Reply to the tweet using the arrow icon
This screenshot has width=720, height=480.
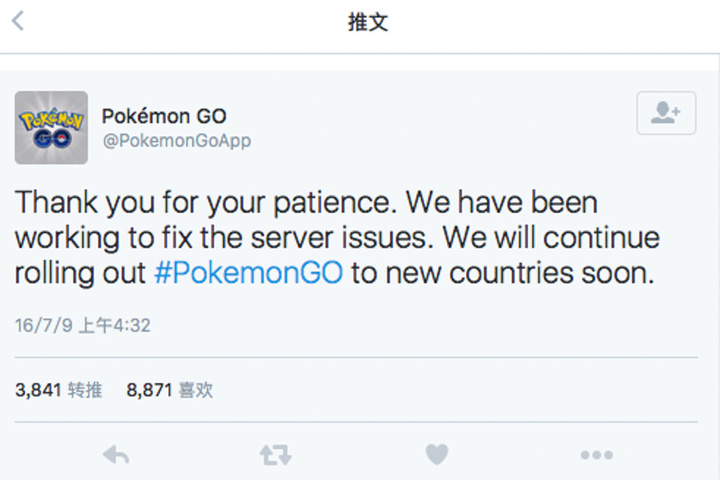(116, 455)
